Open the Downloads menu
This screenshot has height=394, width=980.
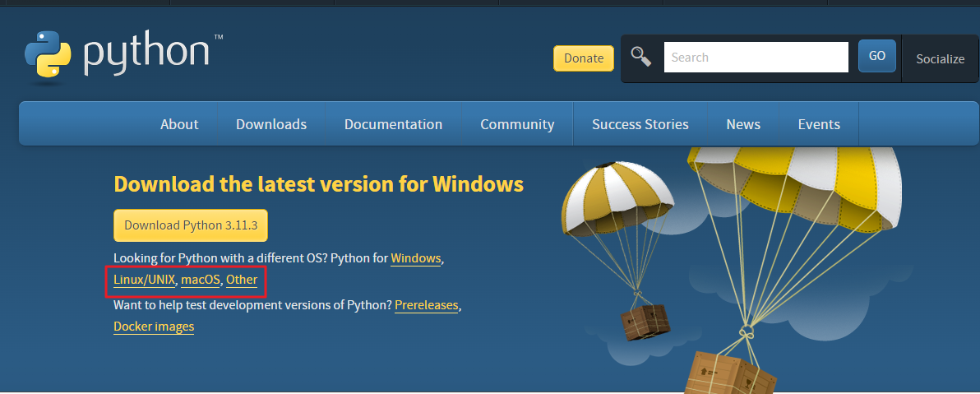(x=271, y=124)
